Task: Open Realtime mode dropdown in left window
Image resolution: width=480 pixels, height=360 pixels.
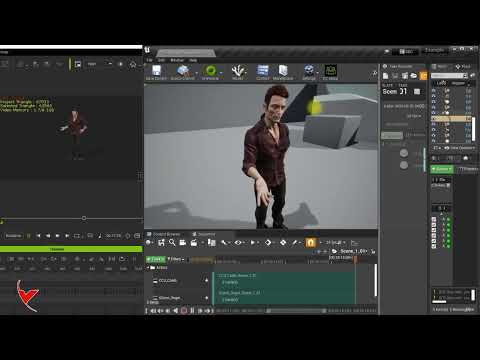Action: 13,236
